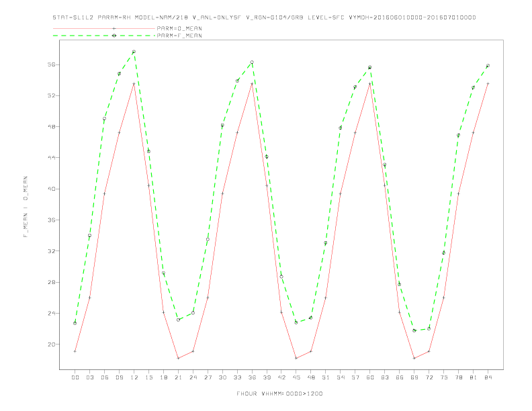This screenshot has height=411, width=532.
Task: Click x-axis tick label 33
Action: click(237, 377)
